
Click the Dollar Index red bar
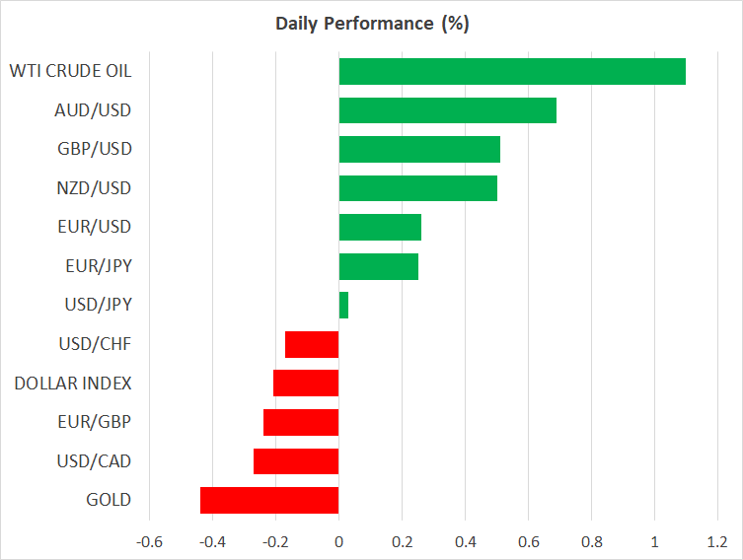pos(306,384)
